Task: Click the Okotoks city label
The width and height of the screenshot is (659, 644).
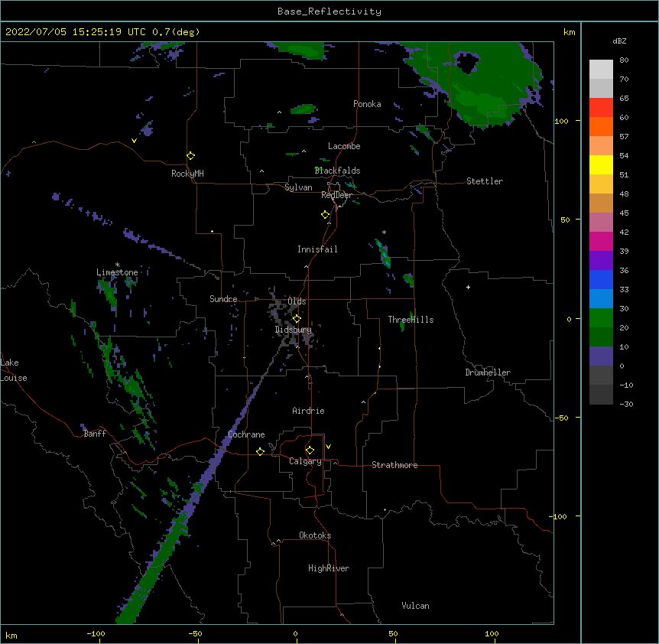Action: click(x=315, y=535)
